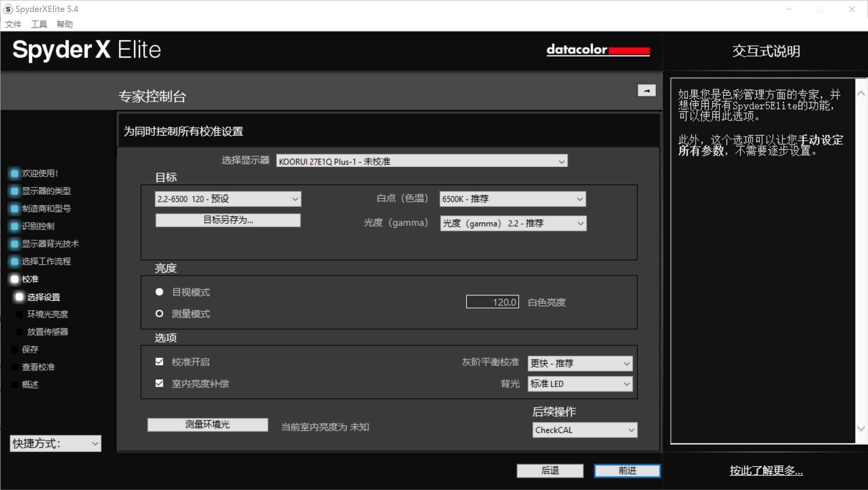Click the 制造商和型号 step indicator

[x=14, y=209]
